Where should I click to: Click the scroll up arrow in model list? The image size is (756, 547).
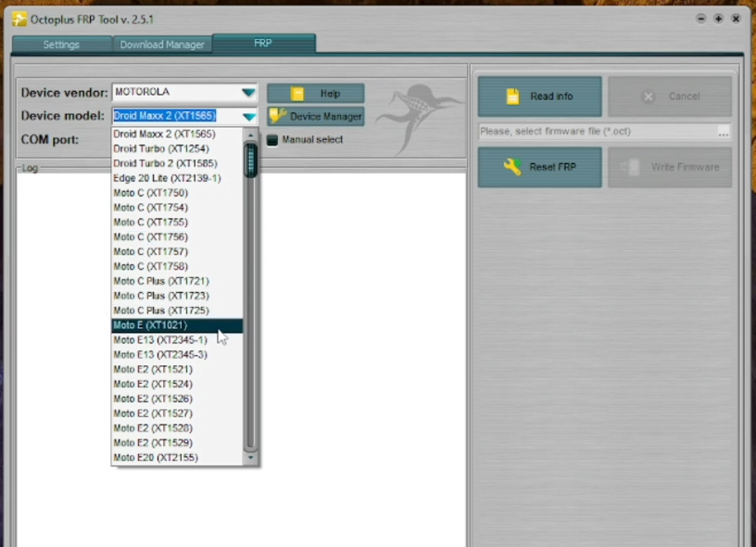tap(250, 135)
